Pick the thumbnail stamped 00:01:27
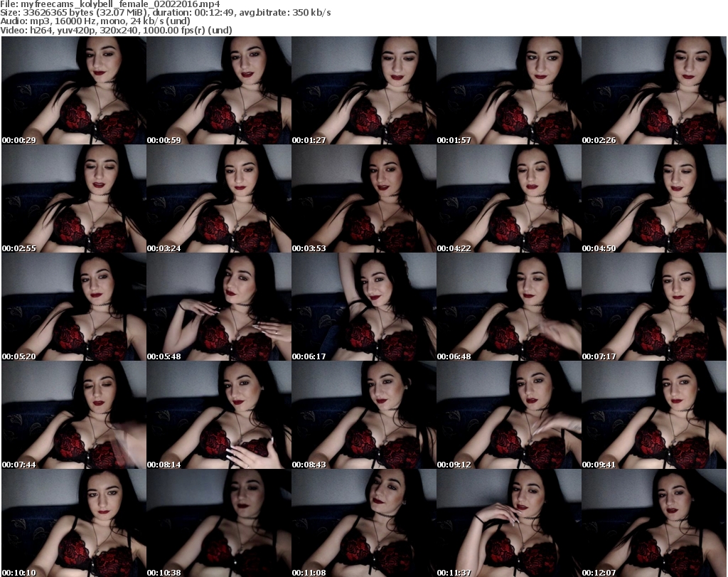Viewport: 728px width, 577px height. pos(363,90)
